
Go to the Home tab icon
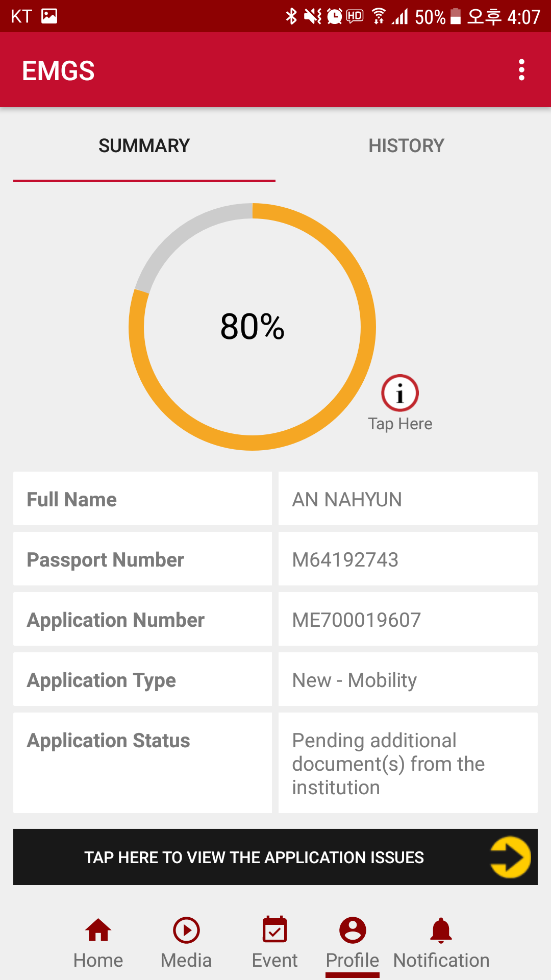(x=98, y=930)
